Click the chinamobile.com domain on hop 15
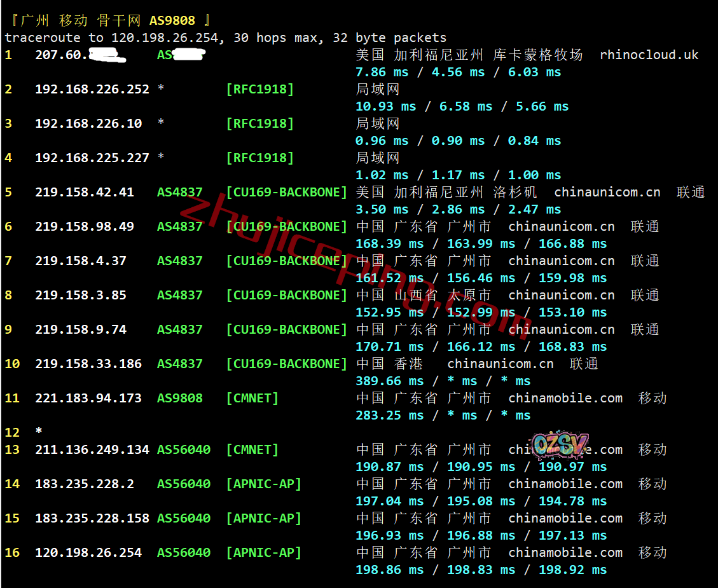718x588 pixels. coord(565,519)
